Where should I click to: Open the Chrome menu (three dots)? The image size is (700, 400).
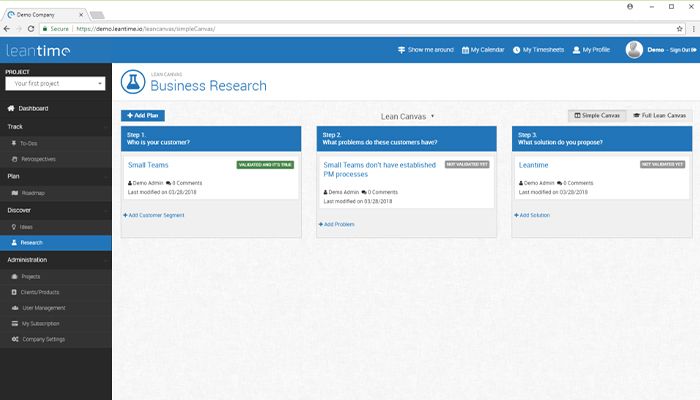coord(693,29)
